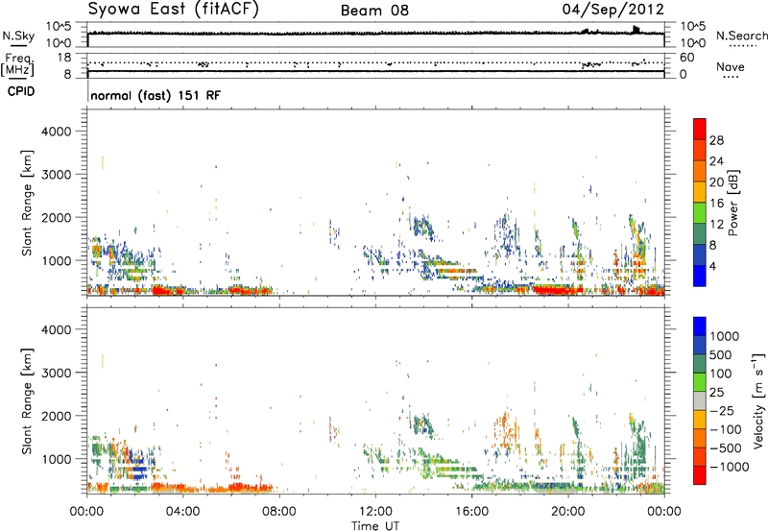The width and height of the screenshot is (768, 532).
Task: Pick the gray segment of velocity colorbar
Action: click(x=700, y=401)
